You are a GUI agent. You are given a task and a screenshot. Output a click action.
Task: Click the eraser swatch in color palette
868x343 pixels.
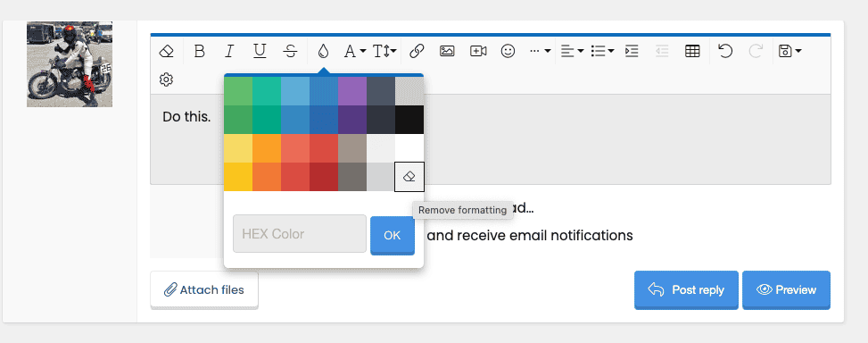409,177
